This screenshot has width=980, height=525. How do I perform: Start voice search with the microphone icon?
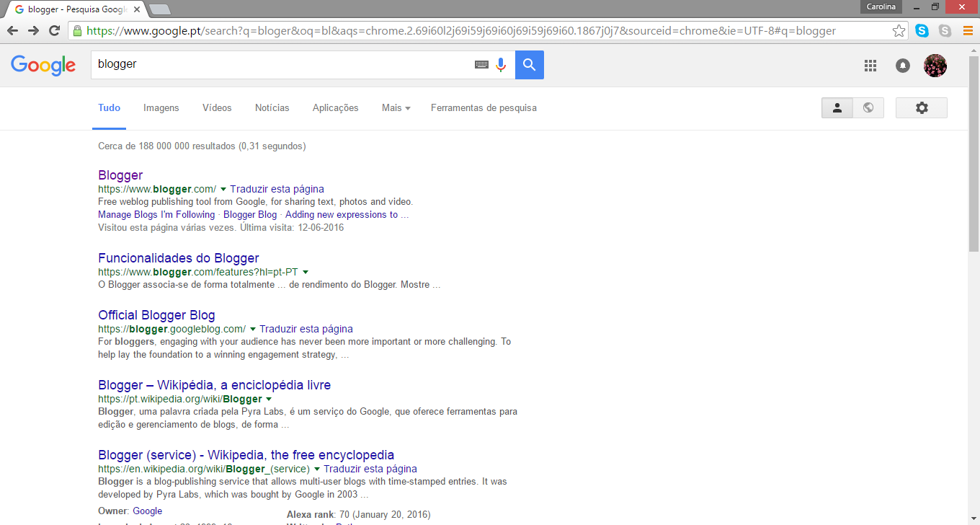pyautogui.click(x=501, y=65)
